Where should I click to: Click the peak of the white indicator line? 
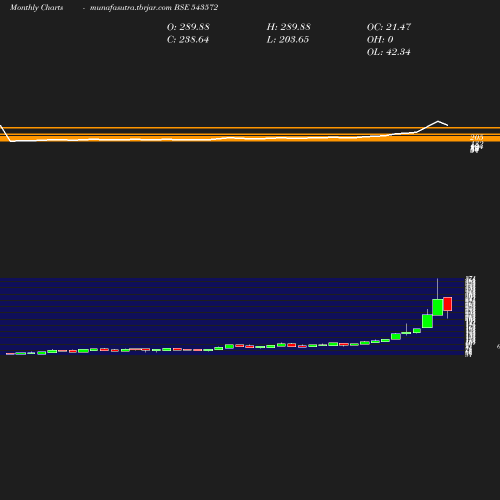[438, 121]
